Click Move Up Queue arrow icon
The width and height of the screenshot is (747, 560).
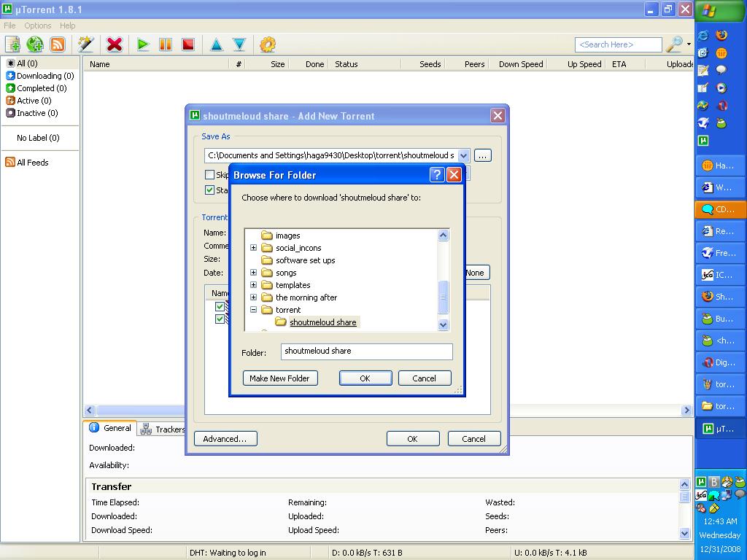[x=216, y=44]
